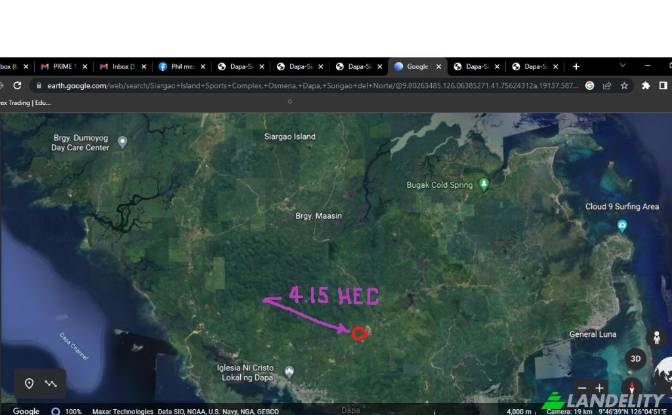Bookmark this page with the star icon
Screen dimensions: 672x415
click(x=624, y=86)
